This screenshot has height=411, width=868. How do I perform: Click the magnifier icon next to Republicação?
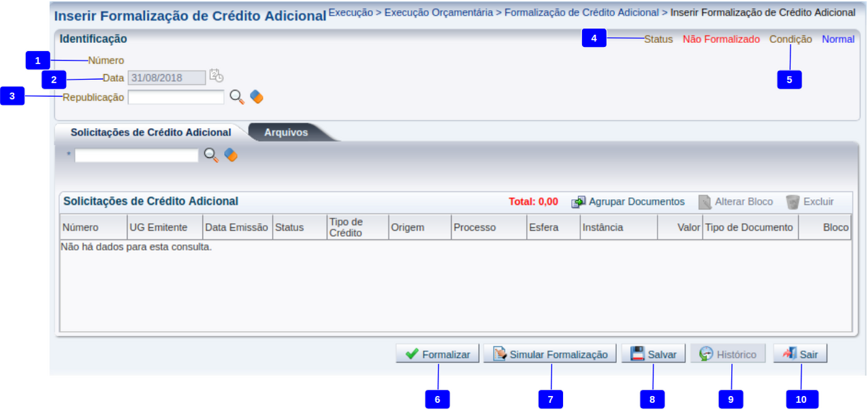coord(236,97)
